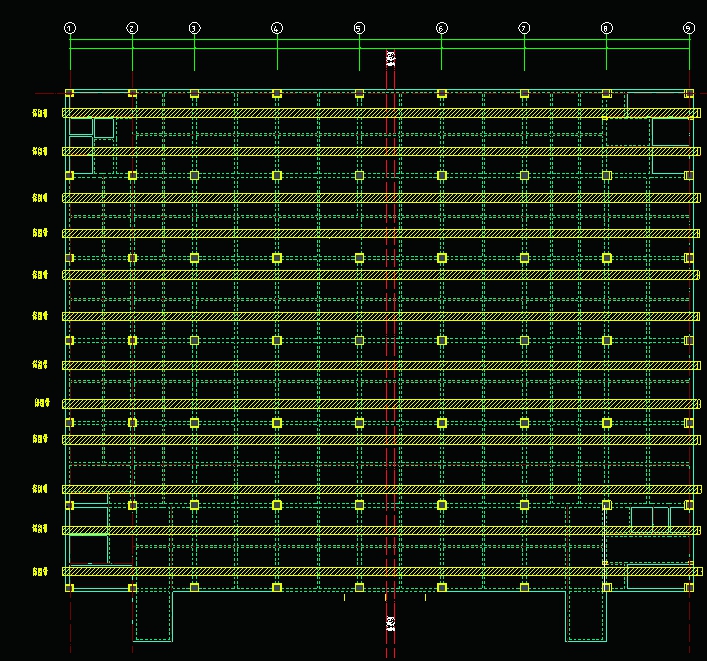The image size is (707, 661).
Task: Select grid axis bubble number 8
Action: tap(606, 28)
